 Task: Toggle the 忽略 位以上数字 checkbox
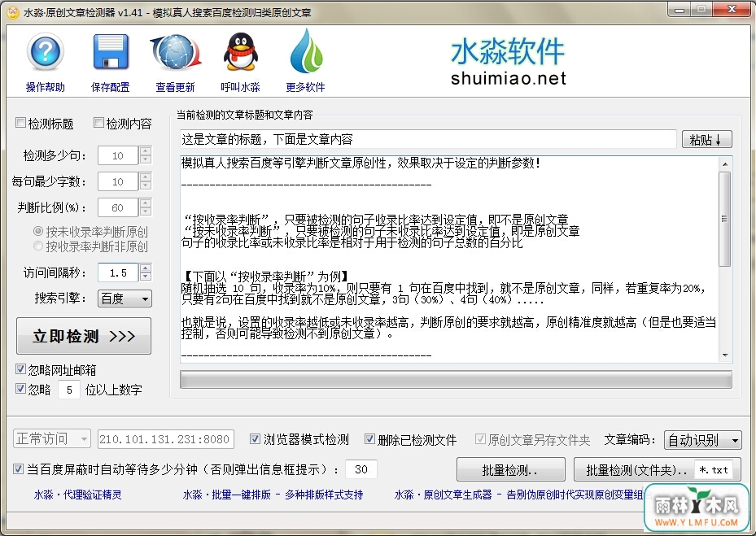pyautogui.click(x=20, y=388)
